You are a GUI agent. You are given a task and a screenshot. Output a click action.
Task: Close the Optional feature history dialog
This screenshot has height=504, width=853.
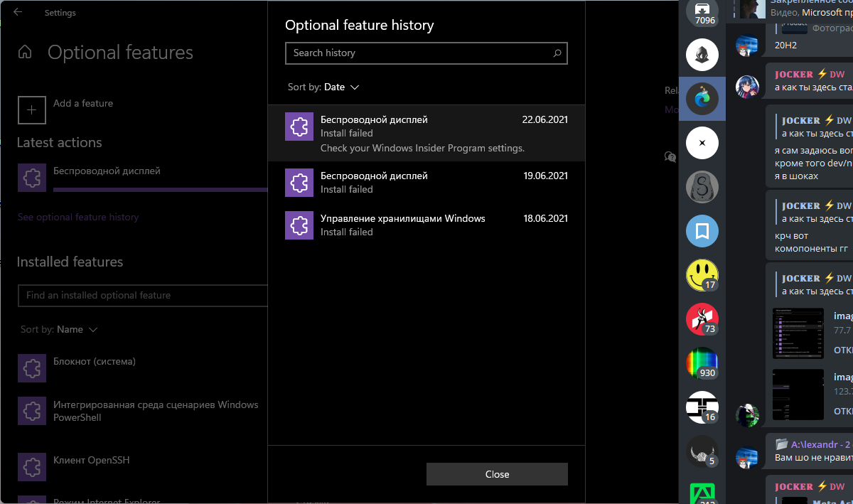click(x=497, y=474)
